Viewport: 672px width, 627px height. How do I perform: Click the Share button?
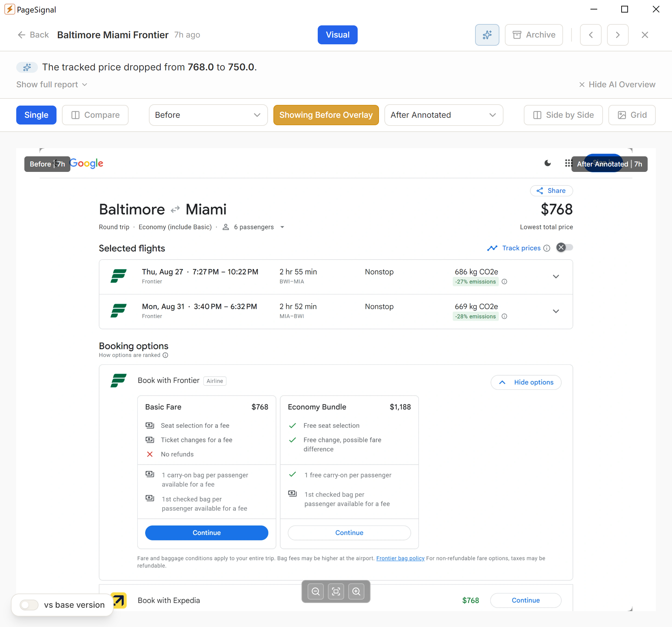click(x=551, y=191)
